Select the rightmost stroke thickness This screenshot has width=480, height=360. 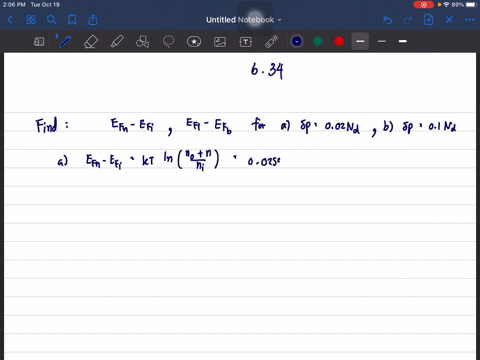[403, 41]
